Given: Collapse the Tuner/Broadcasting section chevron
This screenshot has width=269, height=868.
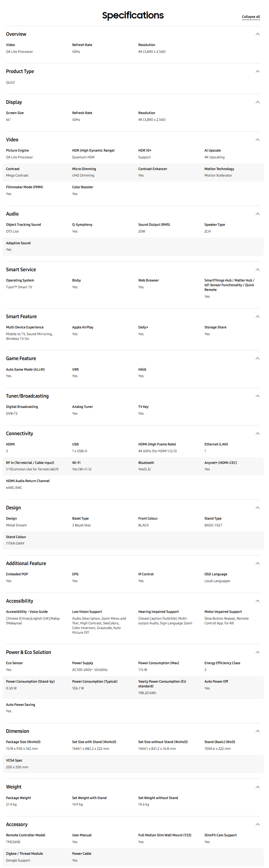Looking at the screenshot, I should (257, 396).
